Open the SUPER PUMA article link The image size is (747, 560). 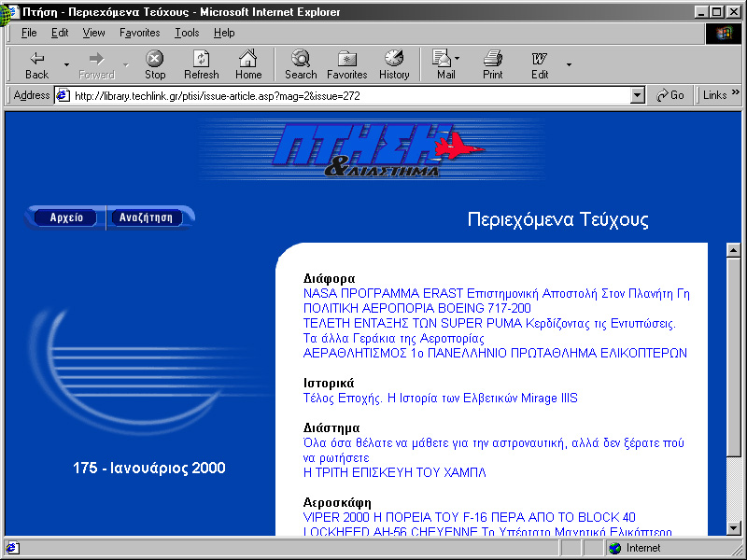click(x=489, y=323)
